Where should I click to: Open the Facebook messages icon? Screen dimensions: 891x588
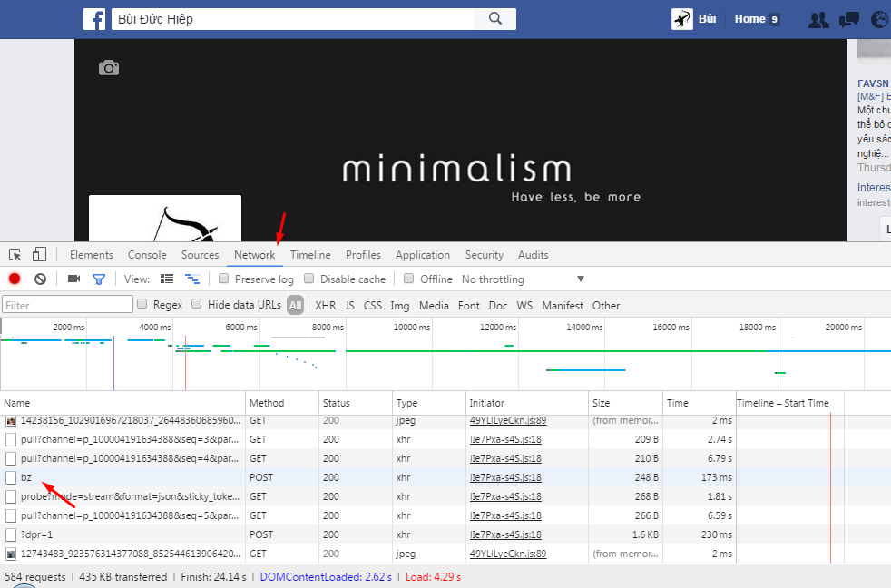pyautogui.click(x=849, y=20)
